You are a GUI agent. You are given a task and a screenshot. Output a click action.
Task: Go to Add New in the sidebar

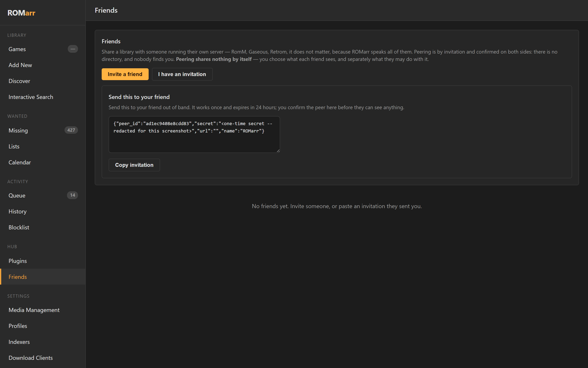pos(43,65)
